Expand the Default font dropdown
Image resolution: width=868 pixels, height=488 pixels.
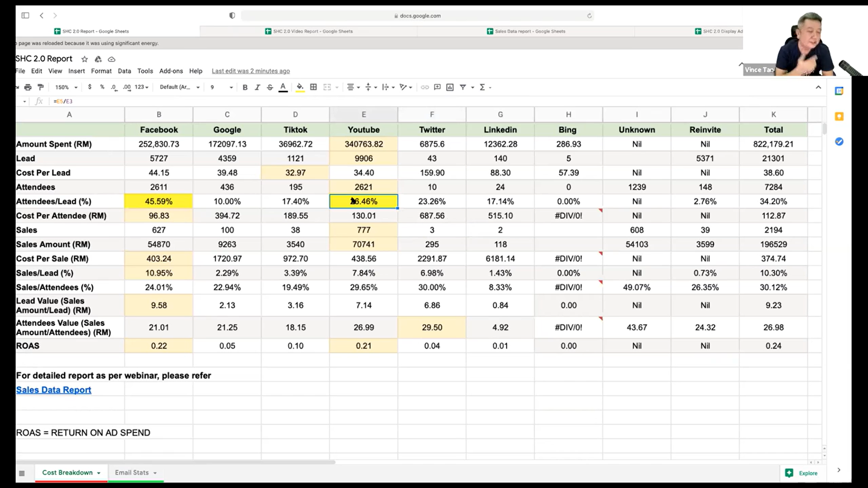[180, 87]
